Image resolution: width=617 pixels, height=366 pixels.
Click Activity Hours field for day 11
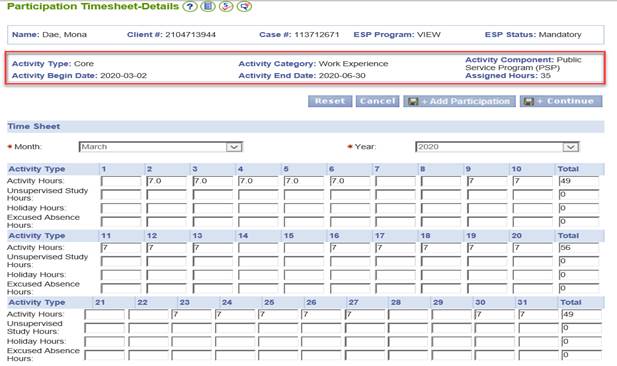click(x=121, y=248)
